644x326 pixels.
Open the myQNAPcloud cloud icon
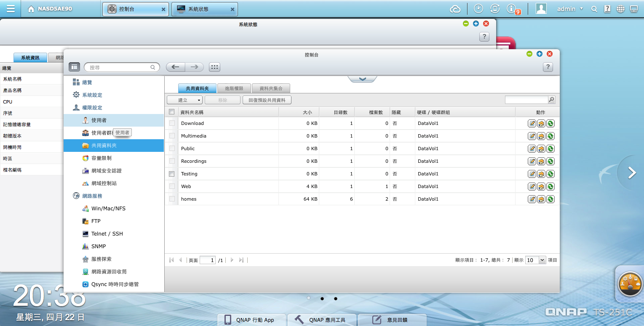click(455, 9)
